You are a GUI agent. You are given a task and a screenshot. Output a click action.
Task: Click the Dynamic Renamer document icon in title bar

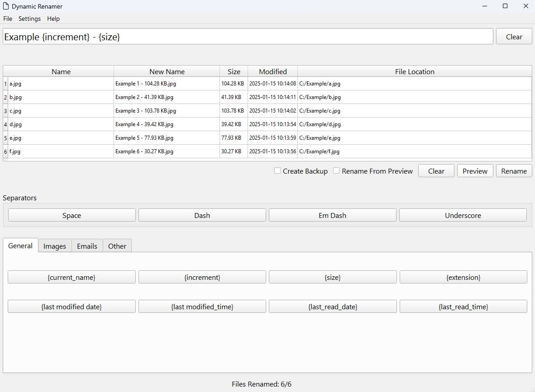(6, 6)
